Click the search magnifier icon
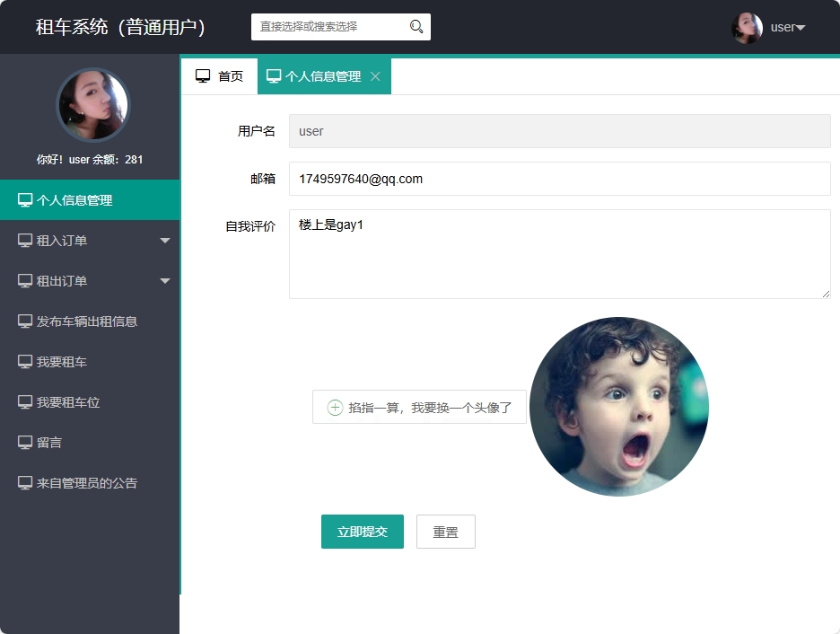 pos(416,27)
